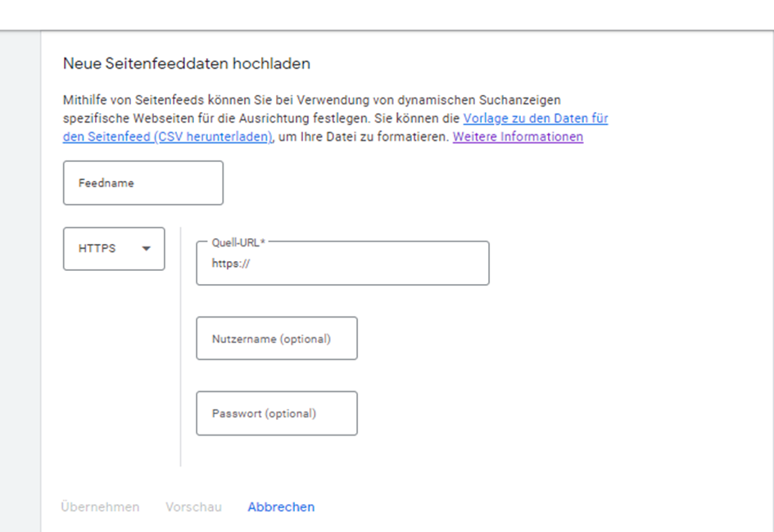Click the Feedname input field
Screen dimensions: 774x532
(x=143, y=183)
